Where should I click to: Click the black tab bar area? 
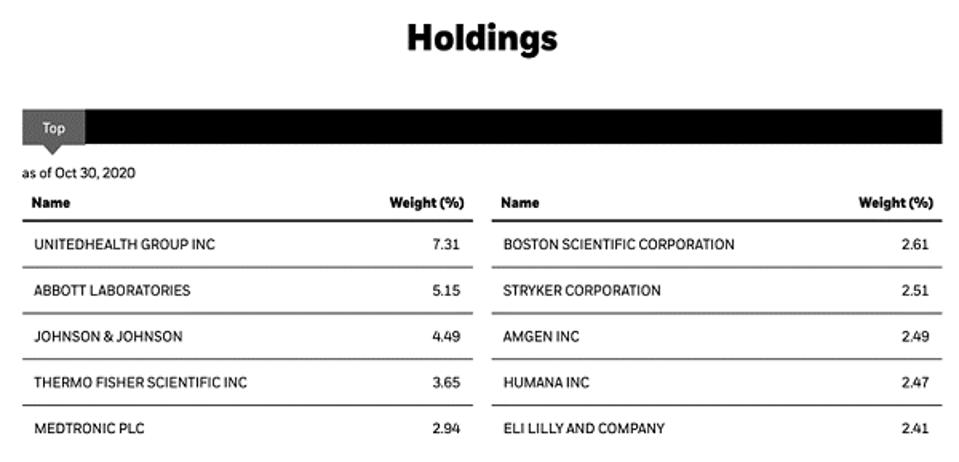[513, 127]
